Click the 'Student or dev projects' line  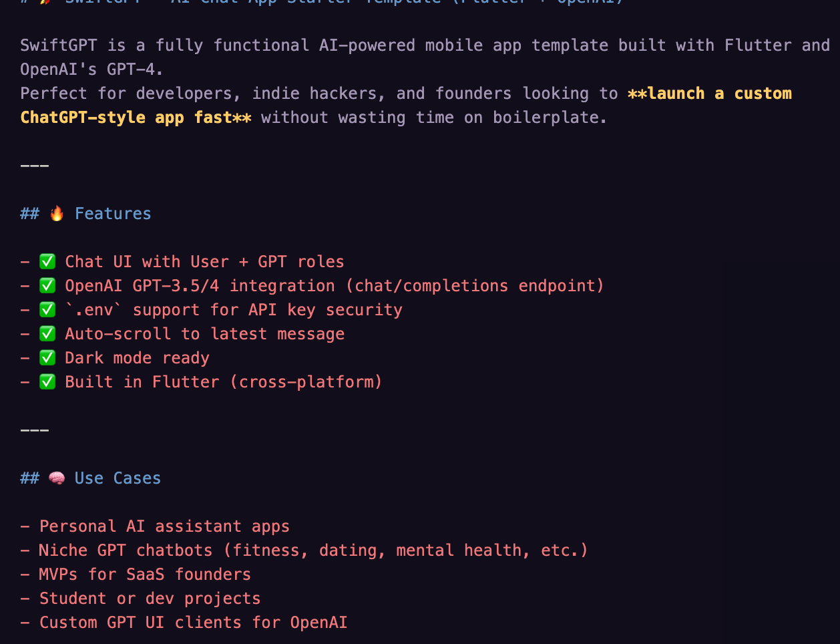coord(150,599)
